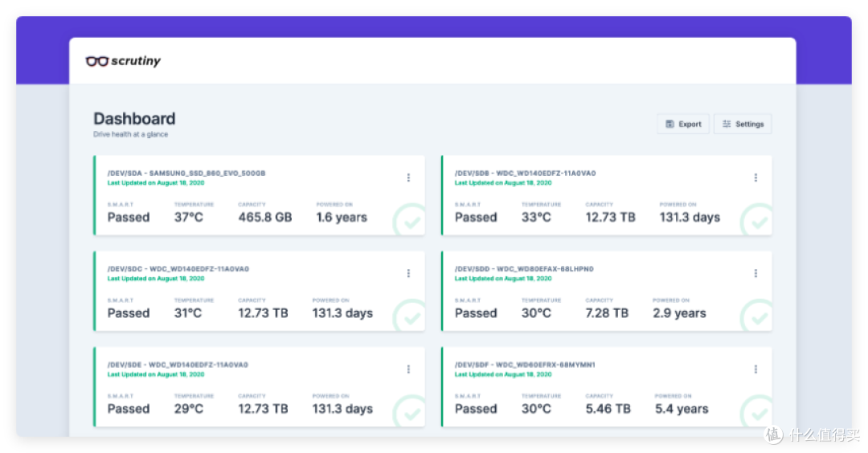Open the three-dot menu for /dev/sdf
This screenshot has height=453, width=868.
[x=755, y=369]
